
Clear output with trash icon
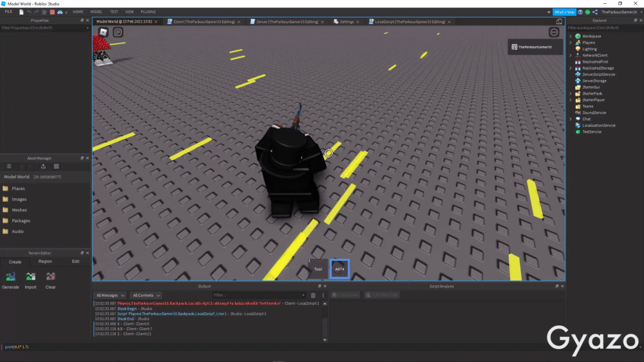[x=313, y=295]
